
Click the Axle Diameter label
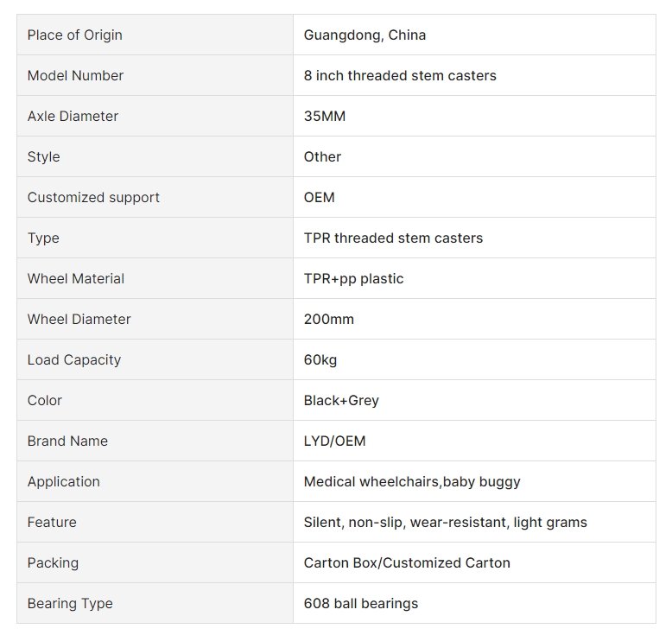coord(73,116)
